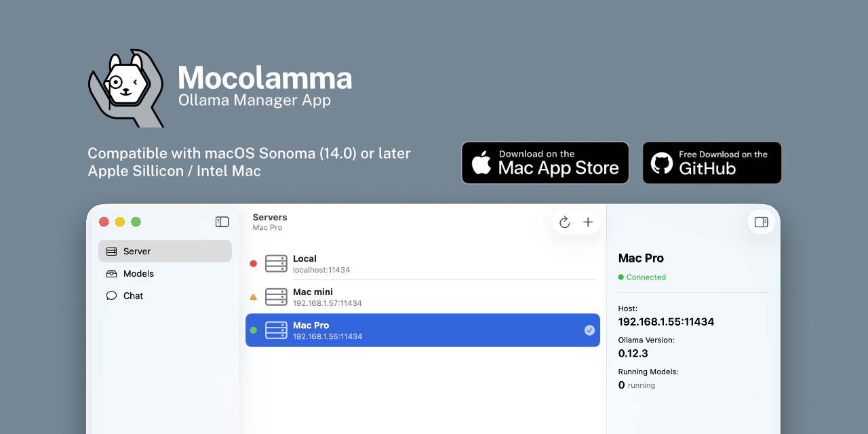Click the warning triangle next to Mac mini
The width and height of the screenshot is (868, 434).
click(253, 296)
